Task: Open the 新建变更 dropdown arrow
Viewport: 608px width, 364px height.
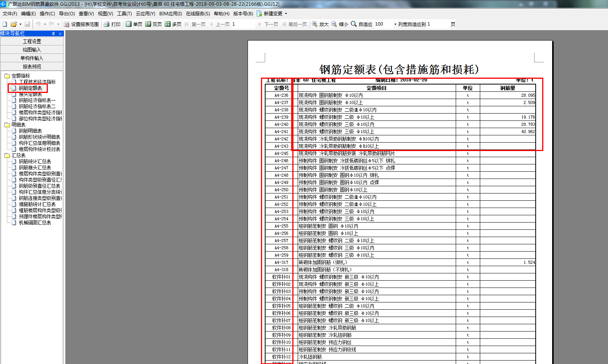Action: click(x=286, y=13)
